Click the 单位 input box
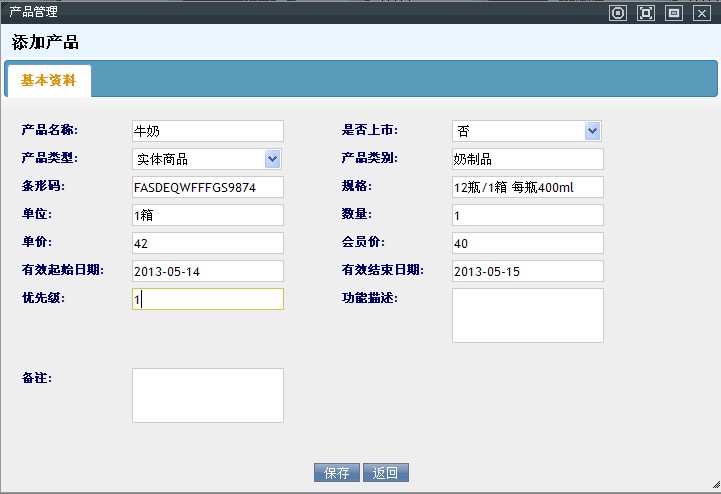The width and height of the screenshot is (721, 494). point(207,215)
